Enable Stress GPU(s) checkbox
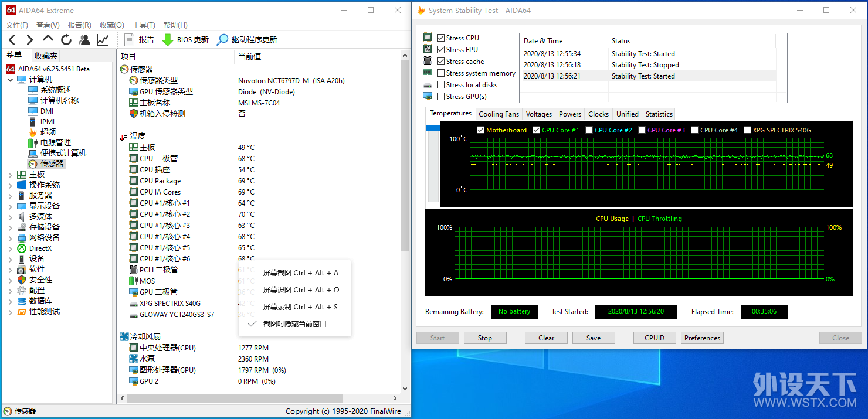This screenshot has height=419, width=868. click(x=440, y=96)
